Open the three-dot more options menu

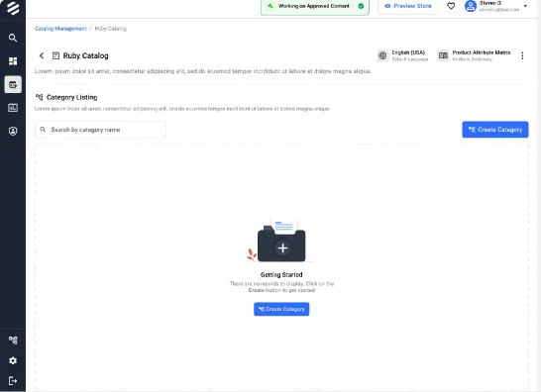click(522, 55)
